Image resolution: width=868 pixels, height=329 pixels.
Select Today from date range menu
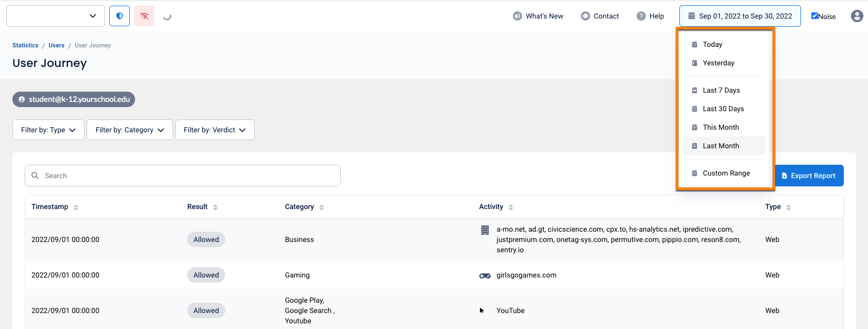(x=724, y=44)
